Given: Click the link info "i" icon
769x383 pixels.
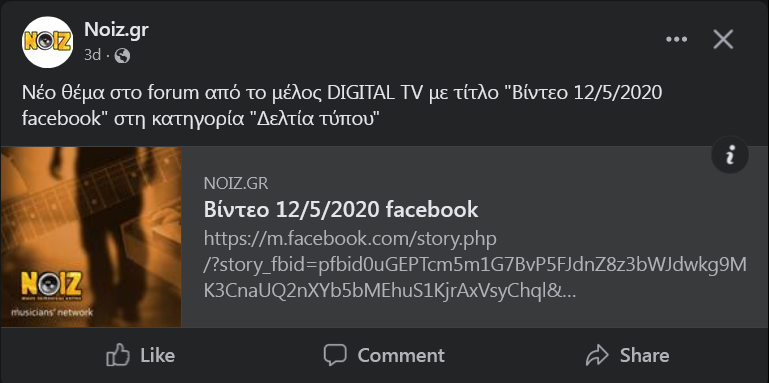Looking at the screenshot, I should 730,155.
